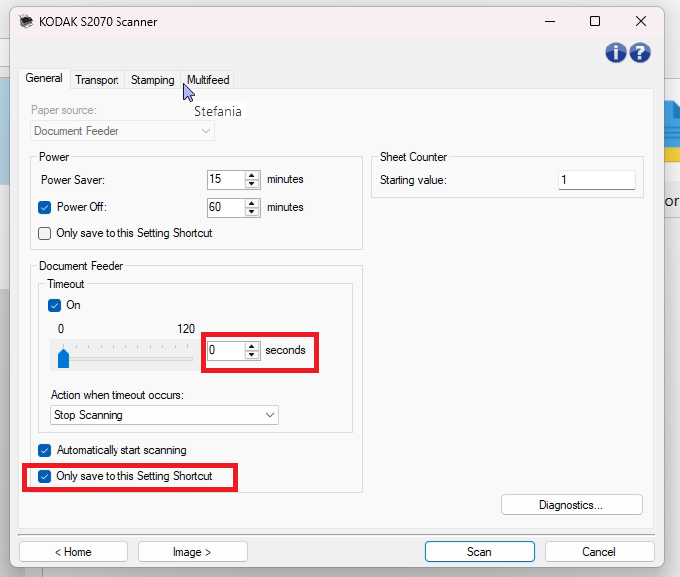Click the timeout slider track near 120

click(x=188, y=359)
